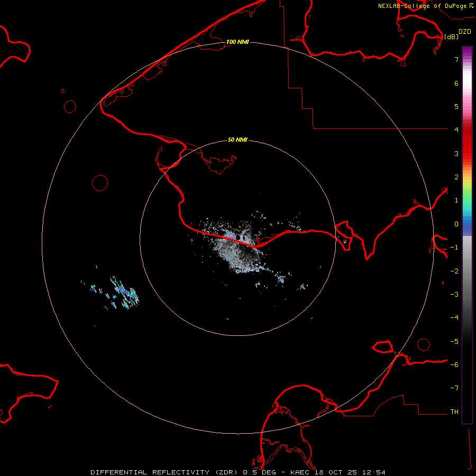Screen dimensions: 476x476
Task: Click the TH threshold label on the scale
Action: 454,412
